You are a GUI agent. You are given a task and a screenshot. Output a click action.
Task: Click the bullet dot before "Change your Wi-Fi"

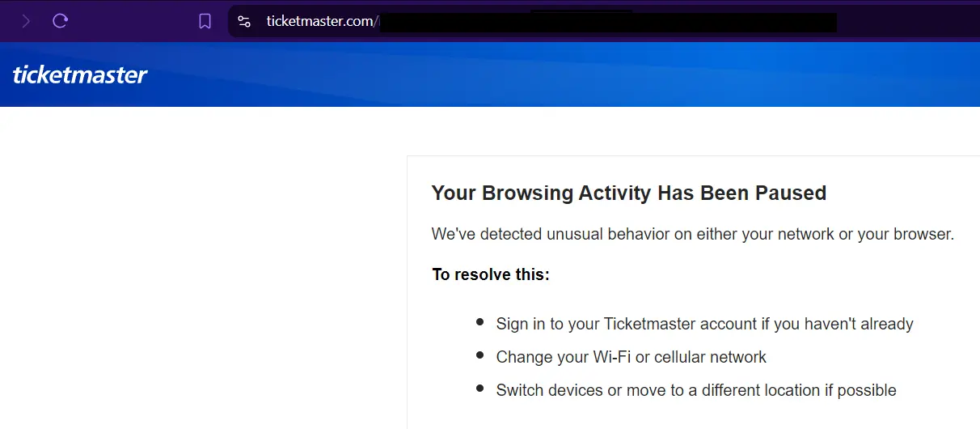click(x=480, y=355)
